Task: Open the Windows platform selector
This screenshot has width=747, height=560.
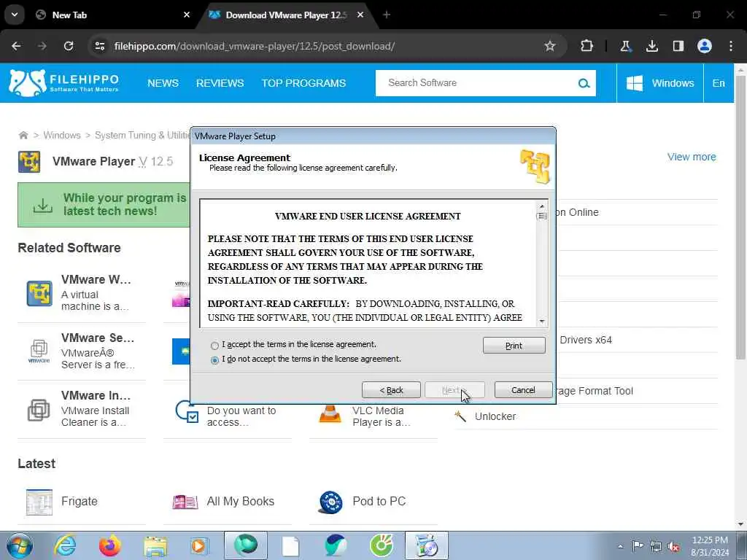Action: [x=660, y=83]
